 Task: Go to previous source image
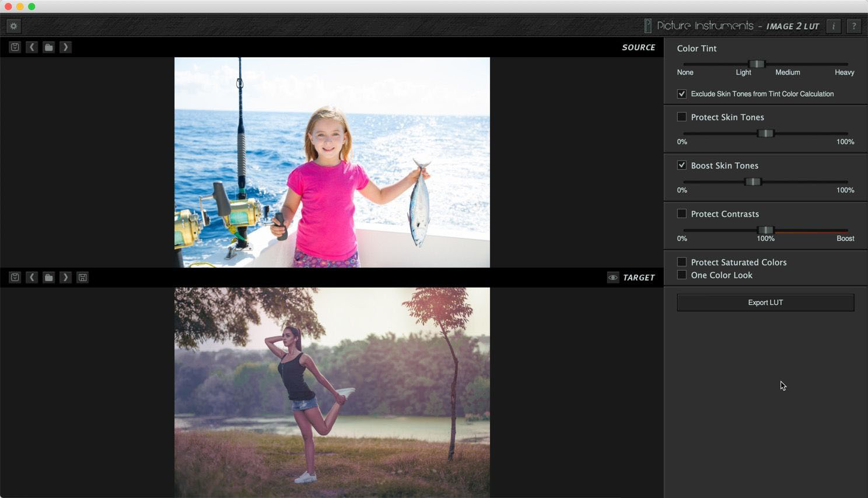click(32, 47)
